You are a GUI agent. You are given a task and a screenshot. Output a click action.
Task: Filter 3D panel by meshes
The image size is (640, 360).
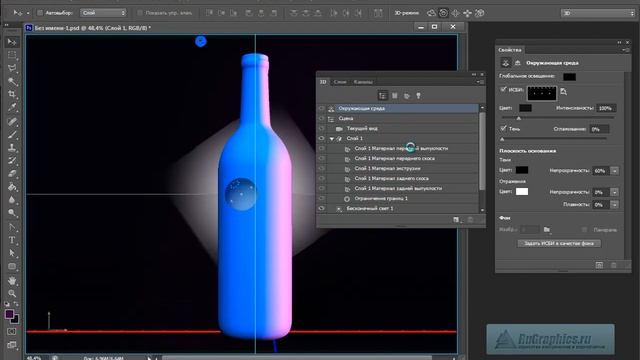[395, 96]
